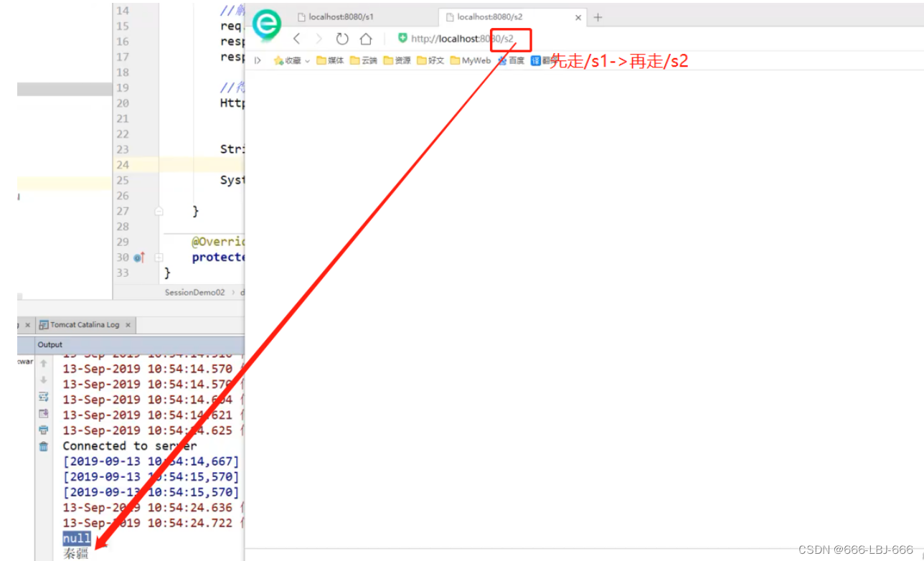
Task: Click the Connected to server log line
Action: pos(130,445)
